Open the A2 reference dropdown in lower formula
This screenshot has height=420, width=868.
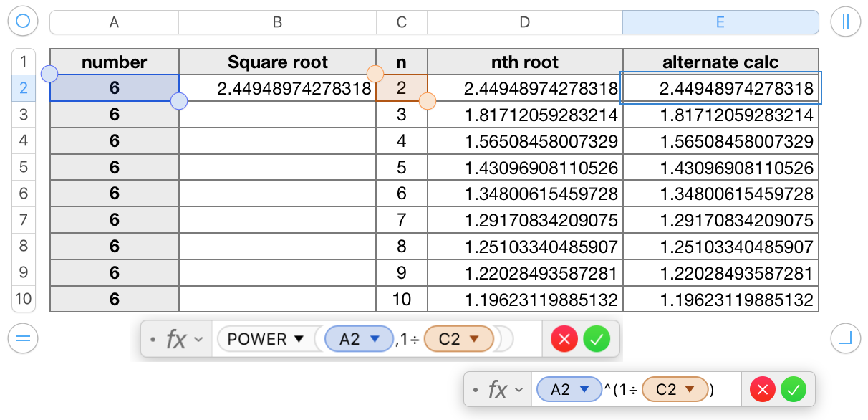584,390
